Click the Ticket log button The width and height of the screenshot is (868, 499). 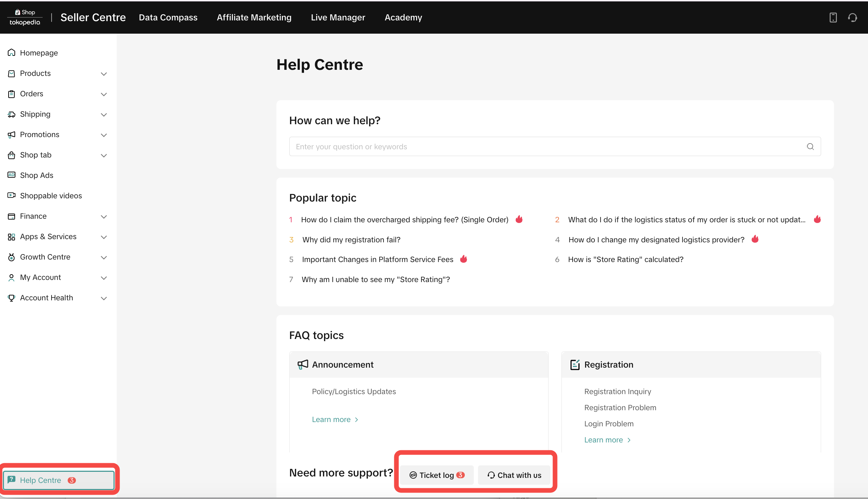click(x=437, y=475)
